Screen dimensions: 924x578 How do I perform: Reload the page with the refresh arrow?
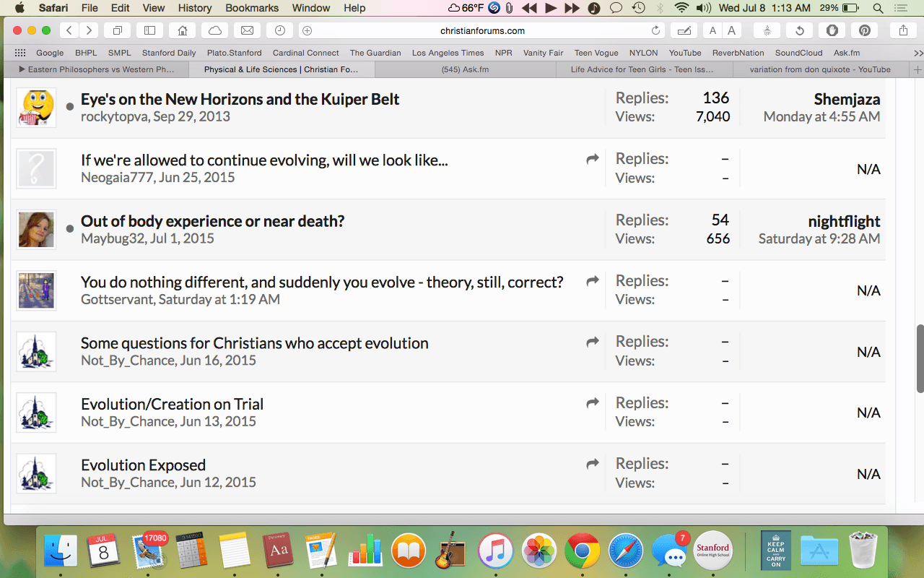click(x=655, y=30)
